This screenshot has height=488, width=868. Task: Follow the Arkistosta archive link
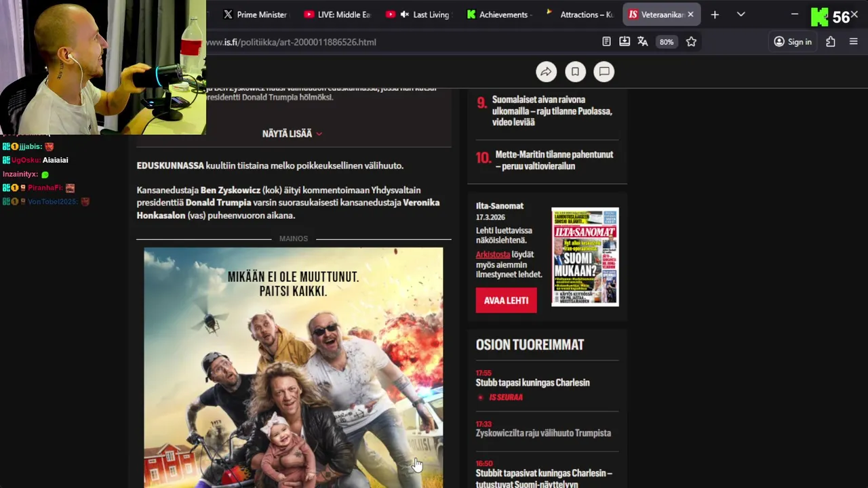(492, 254)
